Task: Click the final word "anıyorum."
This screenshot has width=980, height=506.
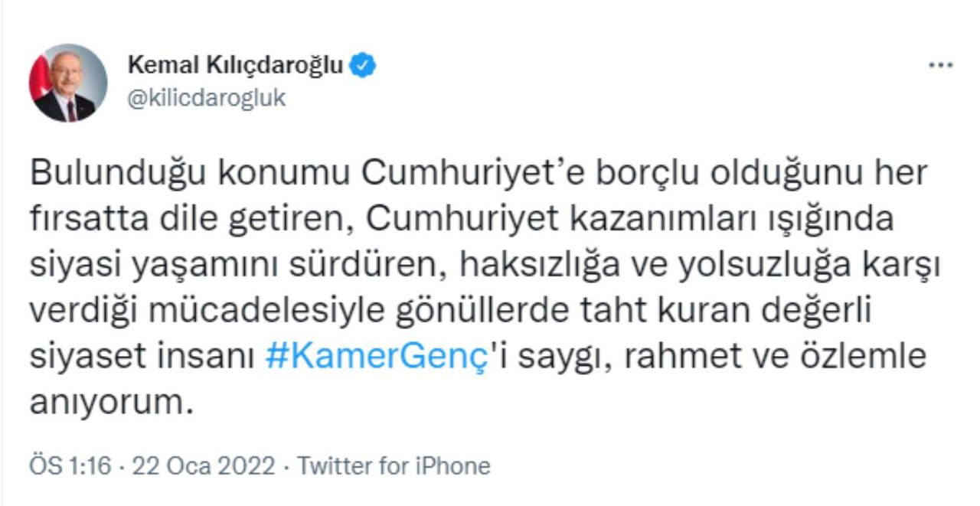Action: point(108,403)
